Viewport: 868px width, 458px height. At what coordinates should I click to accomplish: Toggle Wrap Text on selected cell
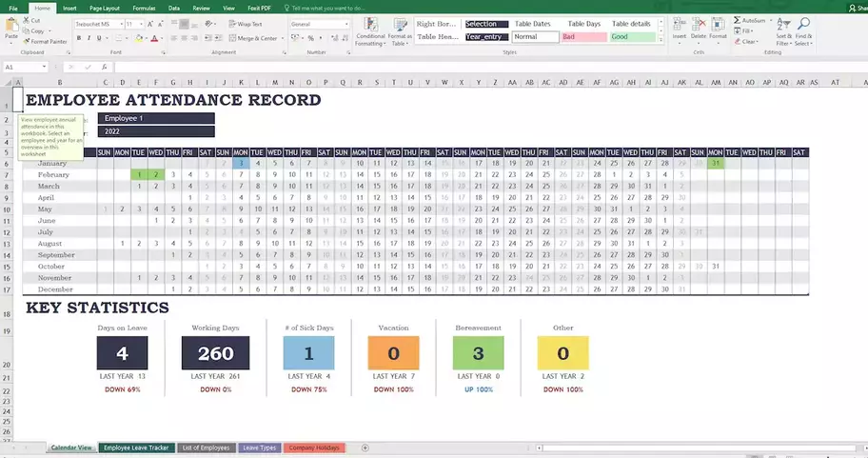(x=247, y=23)
